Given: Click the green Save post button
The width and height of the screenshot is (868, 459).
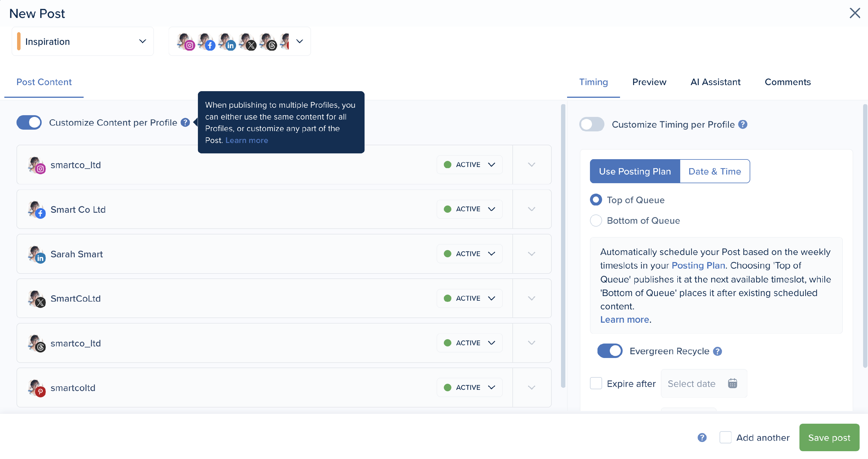Looking at the screenshot, I should tap(829, 437).
